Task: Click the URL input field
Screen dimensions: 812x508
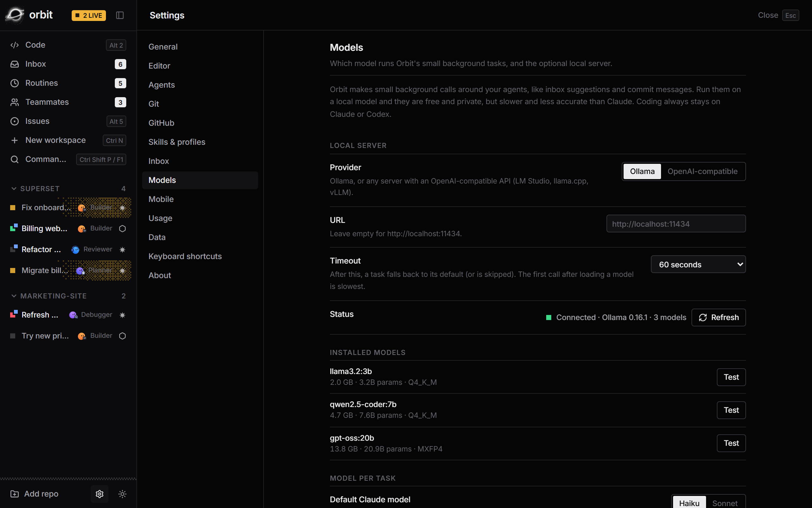Action: click(x=676, y=224)
